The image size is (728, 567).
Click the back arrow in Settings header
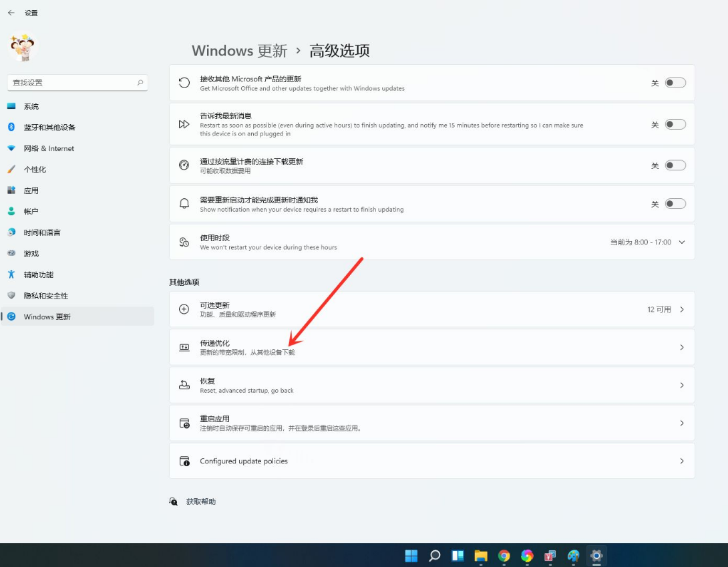[11, 13]
